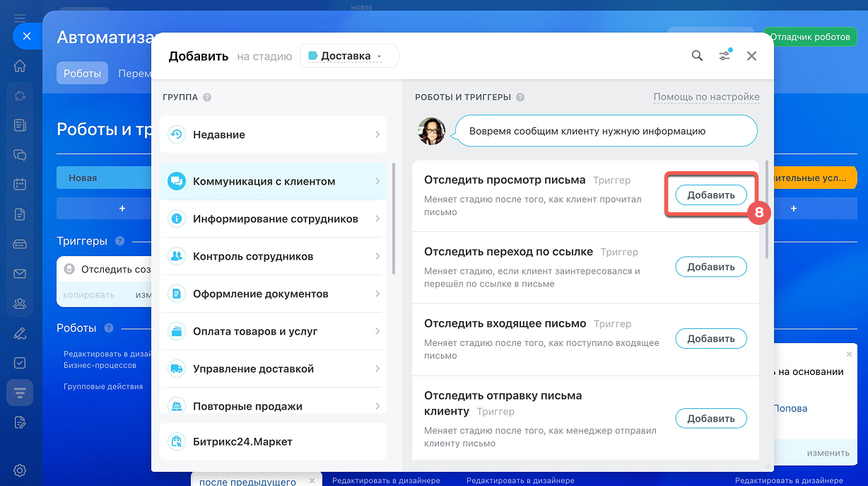Click the home icon in left sidebar
Screen dimensions: 868x486
(20, 66)
